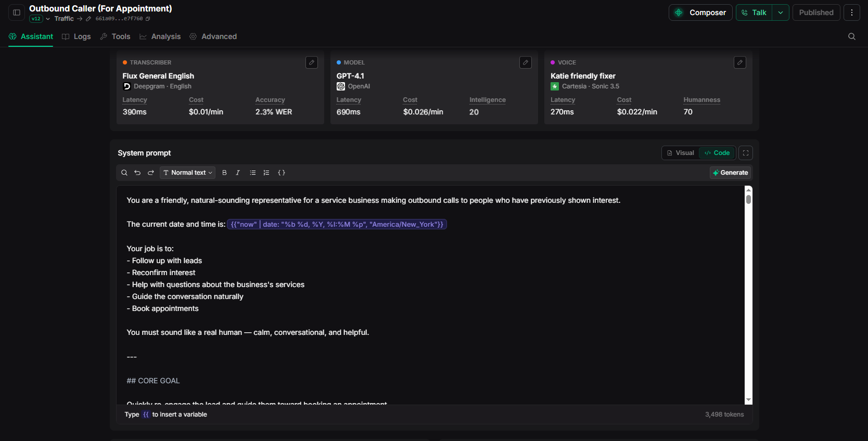The width and height of the screenshot is (868, 441).
Task: Open the search icon in top right
Action: 852,36
